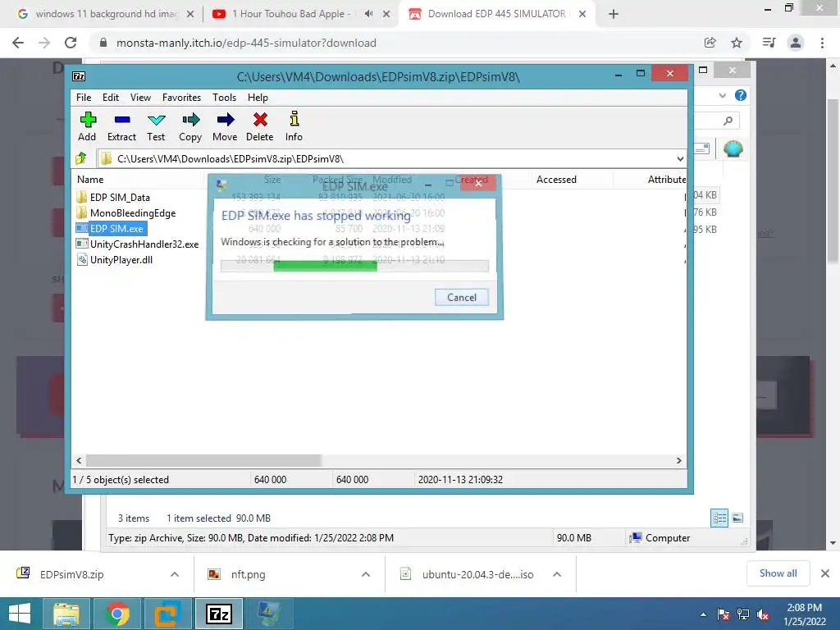Reload the itch.io page
The image size is (840, 630).
coord(71,43)
